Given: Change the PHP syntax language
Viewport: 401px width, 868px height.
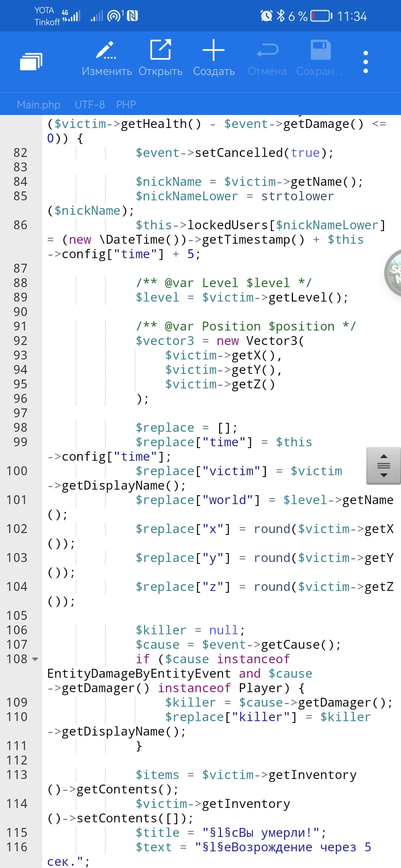Looking at the screenshot, I should click(x=126, y=105).
